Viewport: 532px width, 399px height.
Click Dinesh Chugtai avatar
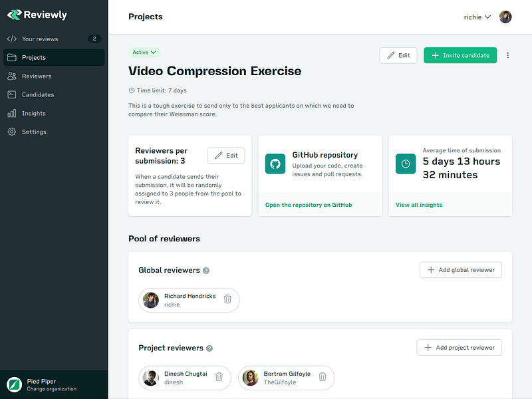click(x=151, y=378)
